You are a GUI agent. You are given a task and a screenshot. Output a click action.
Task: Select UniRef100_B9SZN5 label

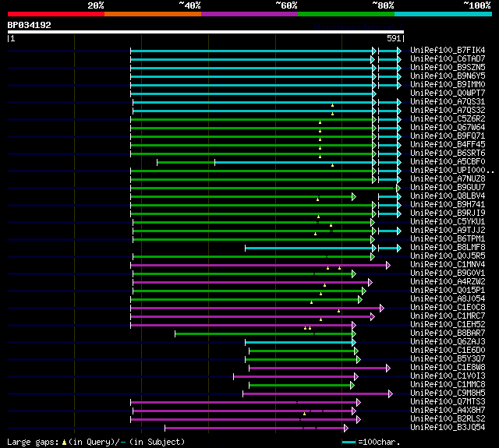tap(448, 68)
